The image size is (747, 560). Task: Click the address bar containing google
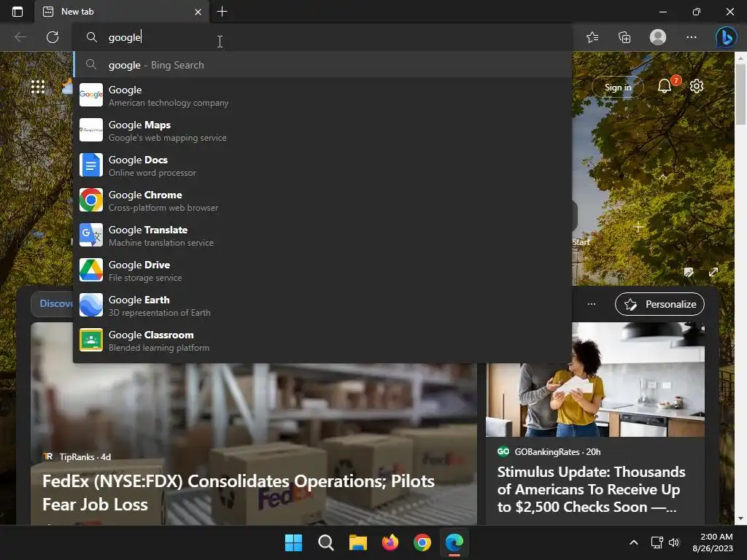coord(322,37)
